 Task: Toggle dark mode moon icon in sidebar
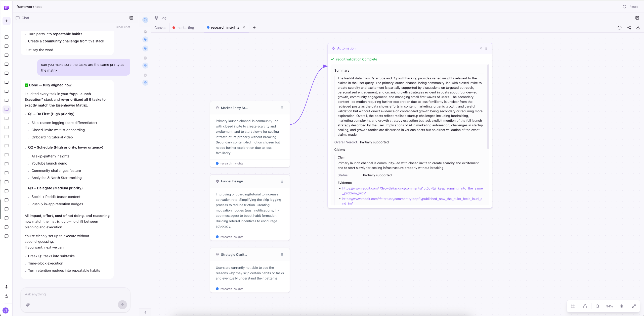[7, 296]
